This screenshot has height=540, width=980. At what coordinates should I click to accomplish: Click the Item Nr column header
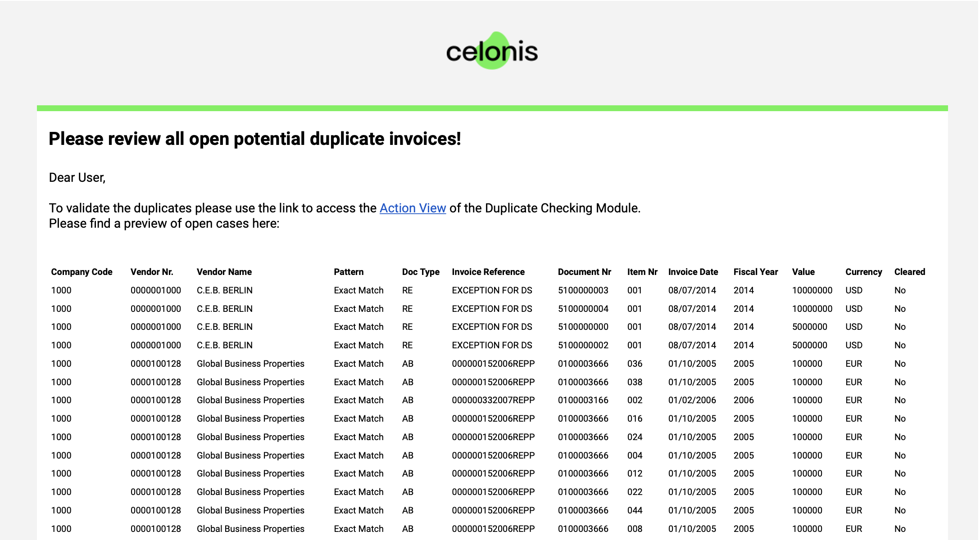tap(642, 272)
